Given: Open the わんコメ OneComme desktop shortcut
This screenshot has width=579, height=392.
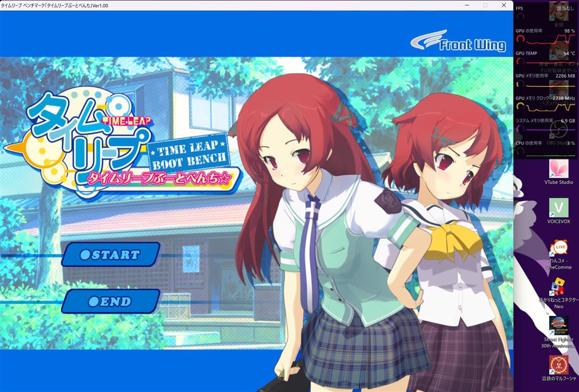Looking at the screenshot, I should pos(559,255).
